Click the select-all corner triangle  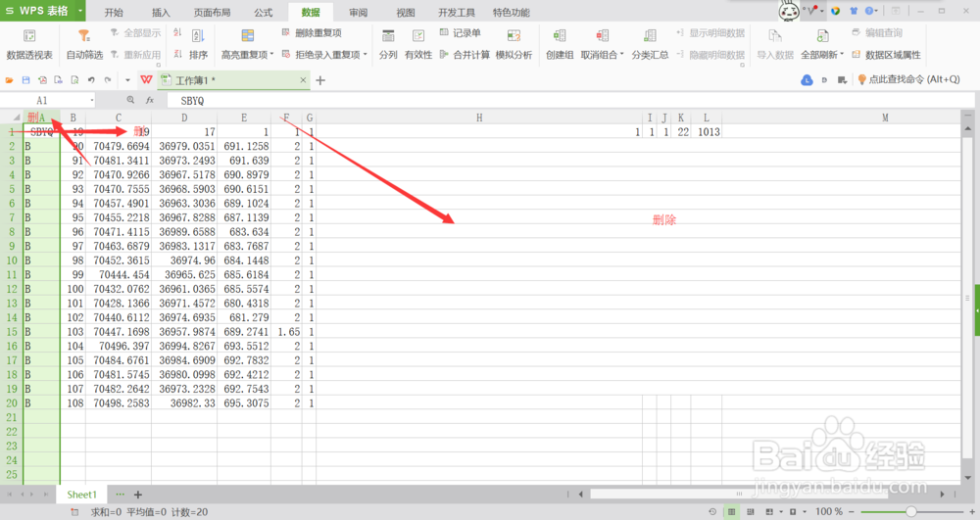[x=17, y=118]
